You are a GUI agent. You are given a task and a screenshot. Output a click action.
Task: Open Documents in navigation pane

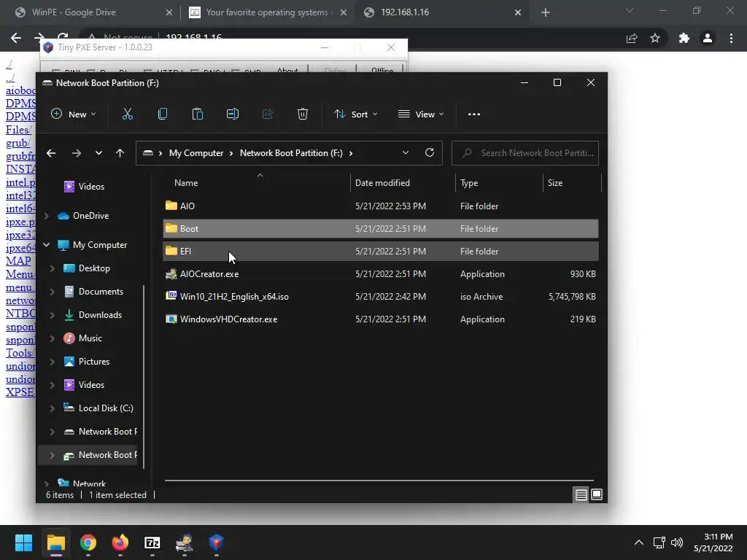101,292
